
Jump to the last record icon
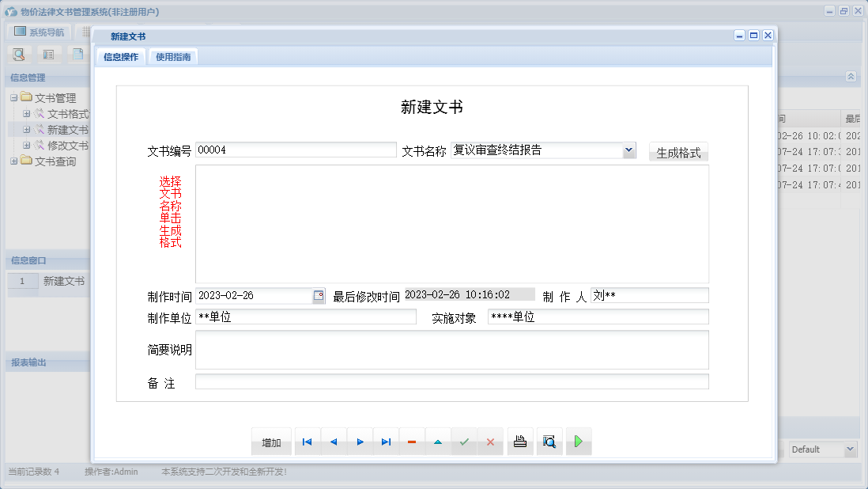(x=386, y=442)
